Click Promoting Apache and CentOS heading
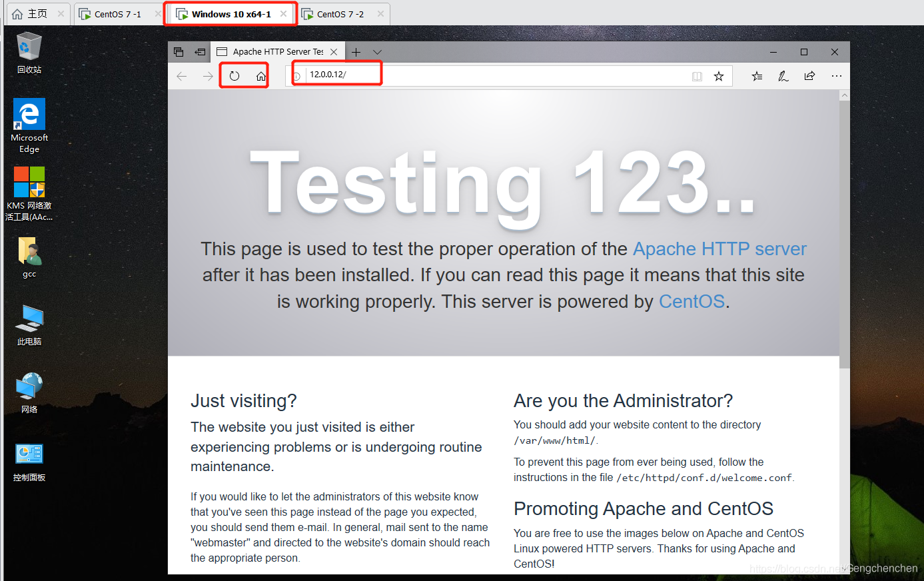This screenshot has height=581, width=924. point(644,508)
